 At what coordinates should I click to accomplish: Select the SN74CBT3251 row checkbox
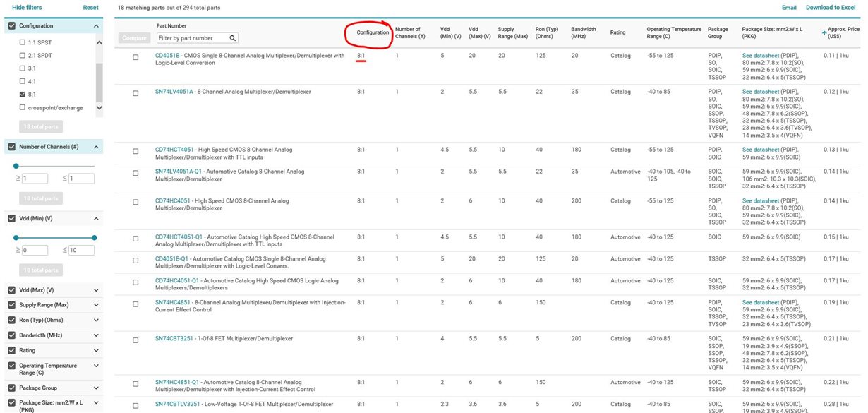pos(135,340)
